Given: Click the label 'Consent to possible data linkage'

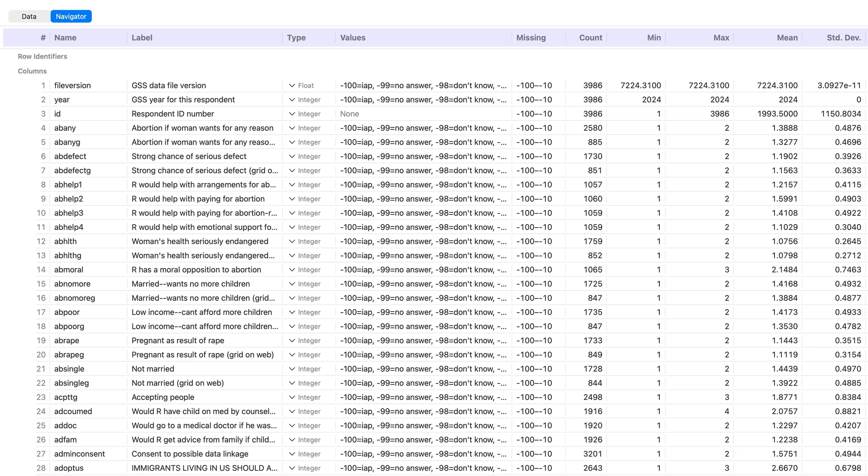Looking at the screenshot, I should (x=190, y=454).
